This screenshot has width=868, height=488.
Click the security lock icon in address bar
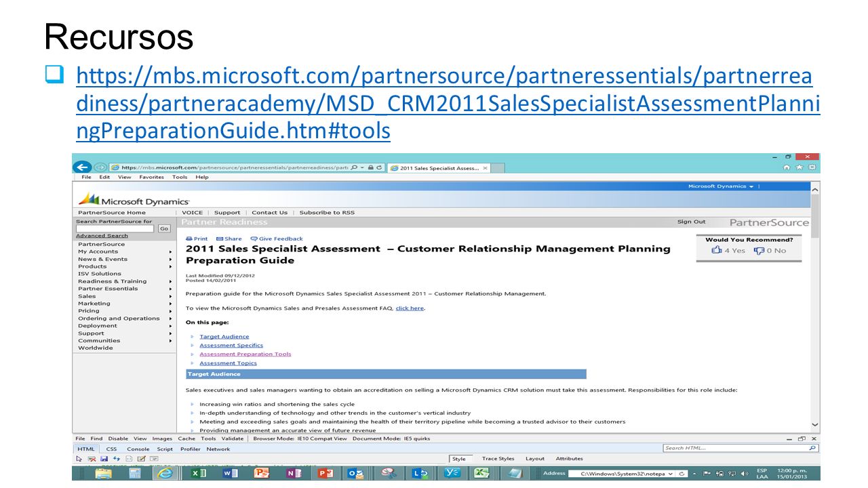[x=371, y=167]
